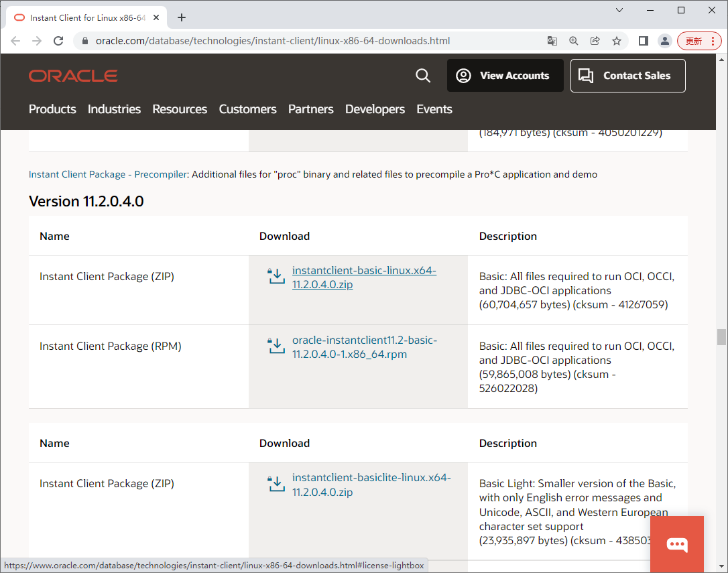Click the share page icon
The height and width of the screenshot is (573, 728).
(595, 41)
